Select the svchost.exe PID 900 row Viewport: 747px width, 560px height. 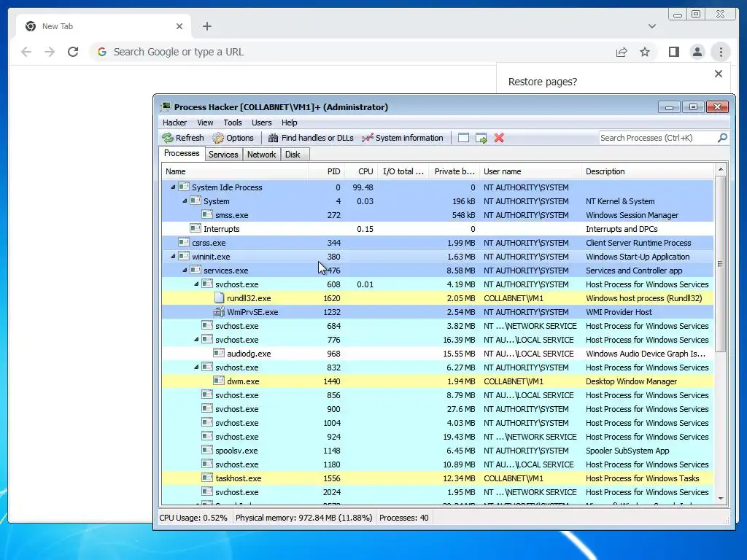pos(438,409)
